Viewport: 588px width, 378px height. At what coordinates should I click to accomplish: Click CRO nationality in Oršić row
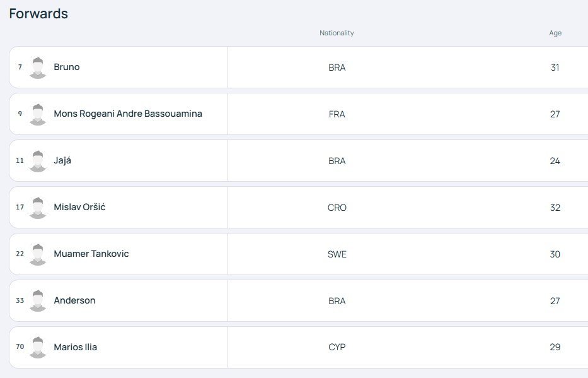tap(337, 208)
